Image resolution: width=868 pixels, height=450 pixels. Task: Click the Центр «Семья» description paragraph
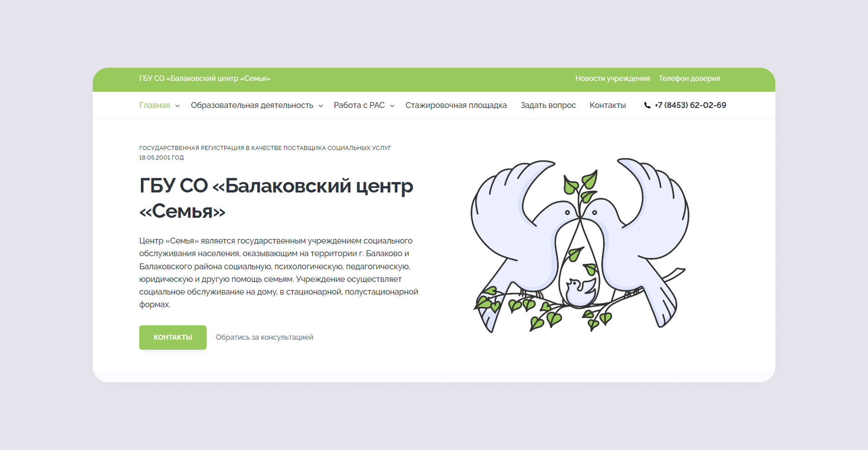pyautogui.click(x=278, y=272)
